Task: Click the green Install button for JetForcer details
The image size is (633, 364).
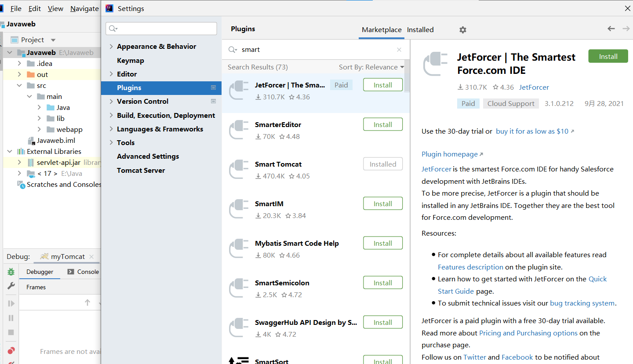Action: 608,56
